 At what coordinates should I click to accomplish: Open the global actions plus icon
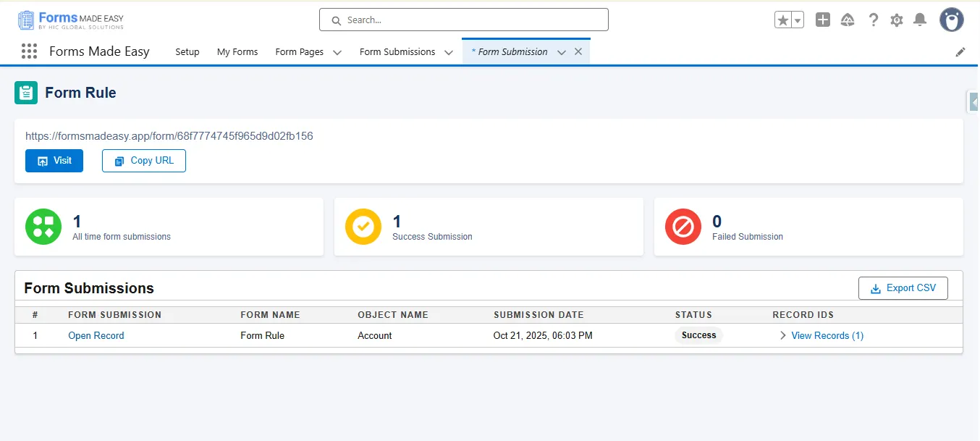[x=822, y=20]
